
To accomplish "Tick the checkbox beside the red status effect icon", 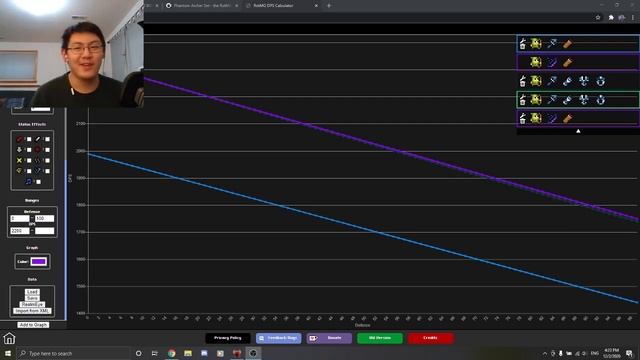I will tap(29, 139).
